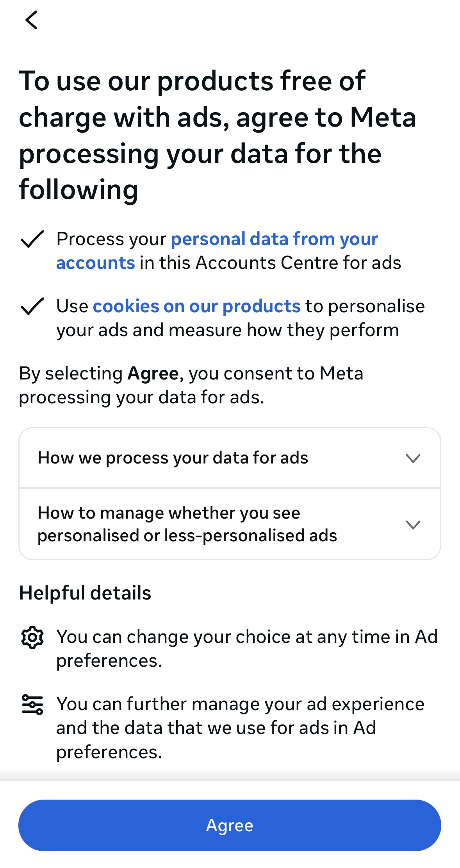This screenshot has height=868, width=460.
Task: Click 'to personalise your ads' text
Action: click(x=365, y=306)
